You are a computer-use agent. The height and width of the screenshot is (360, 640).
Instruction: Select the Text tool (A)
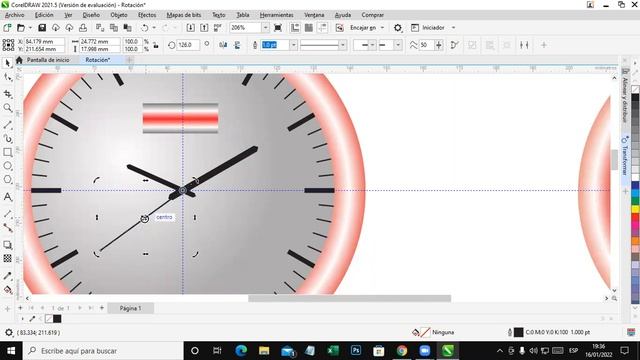pyautogui.click(x=7, y=197)
